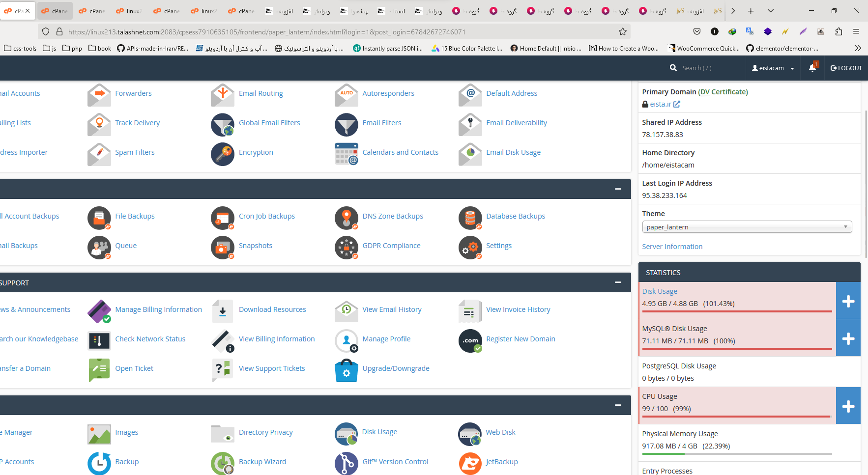Click the Encryption key icon
Viewport: 868px width, 475px height.
pyautogui.click(x=223, y=154)
